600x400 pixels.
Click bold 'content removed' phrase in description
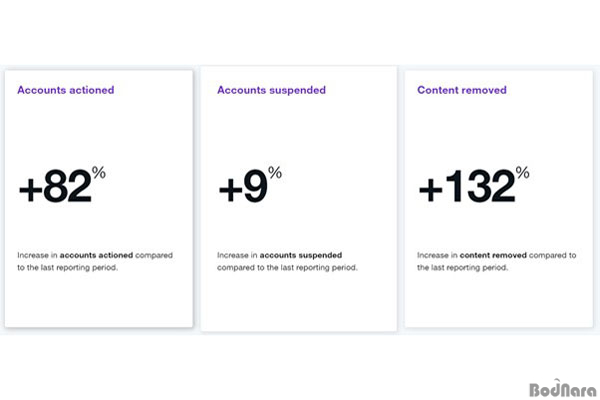click(493, 255)
